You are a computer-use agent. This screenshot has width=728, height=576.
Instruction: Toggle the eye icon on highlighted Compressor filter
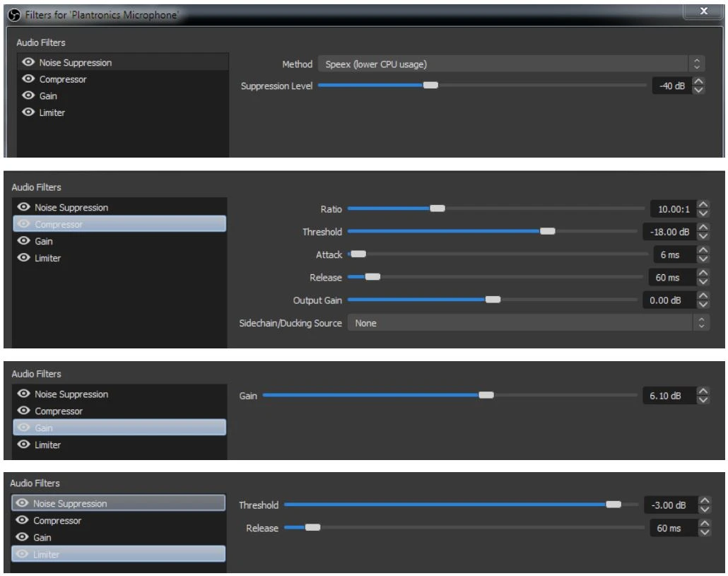(x=25, y=225)
